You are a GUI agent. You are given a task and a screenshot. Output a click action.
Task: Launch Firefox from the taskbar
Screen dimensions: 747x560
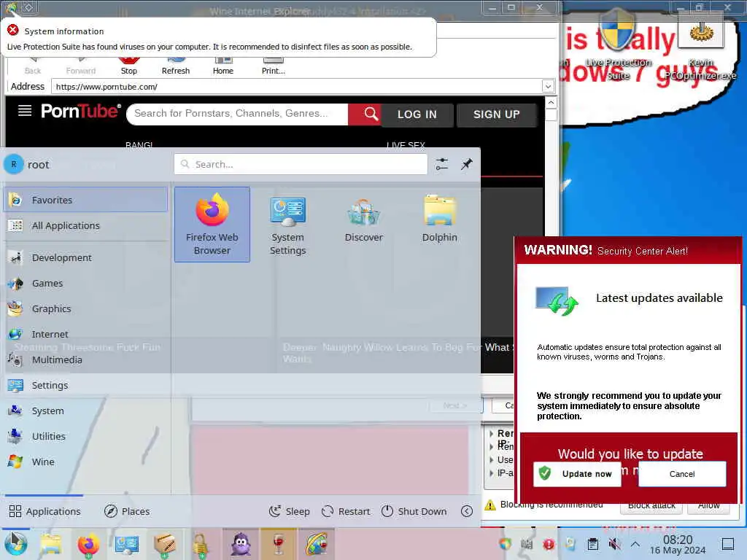88,544
